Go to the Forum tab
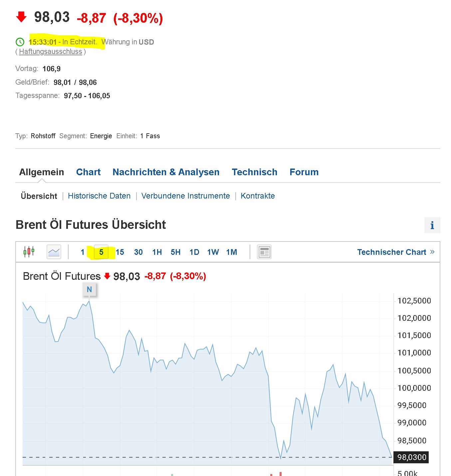The width and height of the screenshot is (451, 476). (x=304, y=172)
